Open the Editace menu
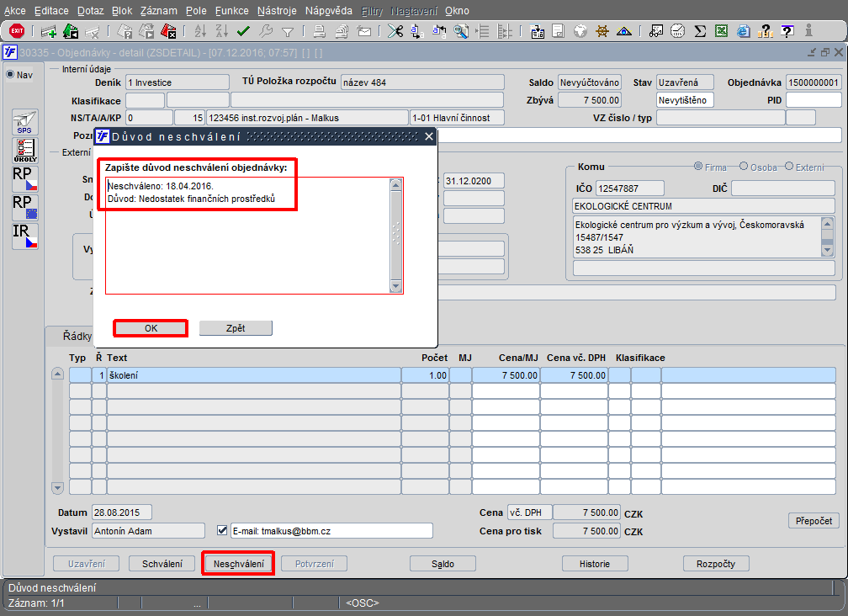The height and width of the screenshot is (616, 848). coord(51,11)
